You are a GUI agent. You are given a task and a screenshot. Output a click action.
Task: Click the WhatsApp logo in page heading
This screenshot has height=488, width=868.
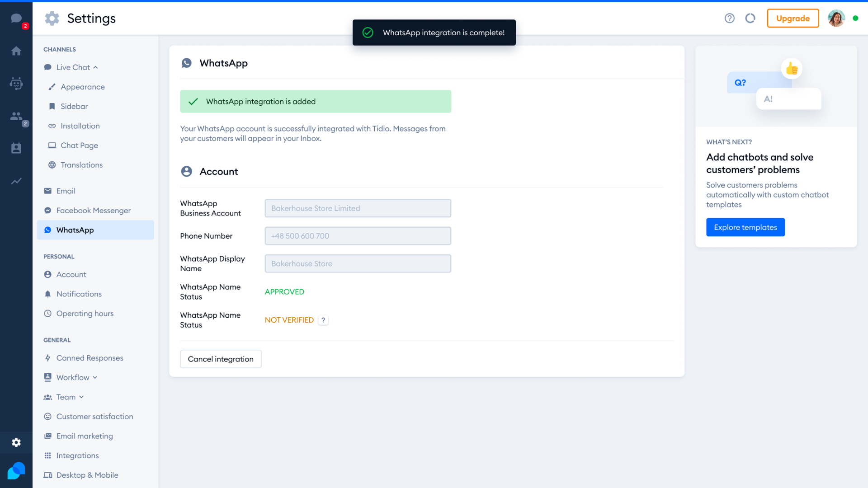186,63
